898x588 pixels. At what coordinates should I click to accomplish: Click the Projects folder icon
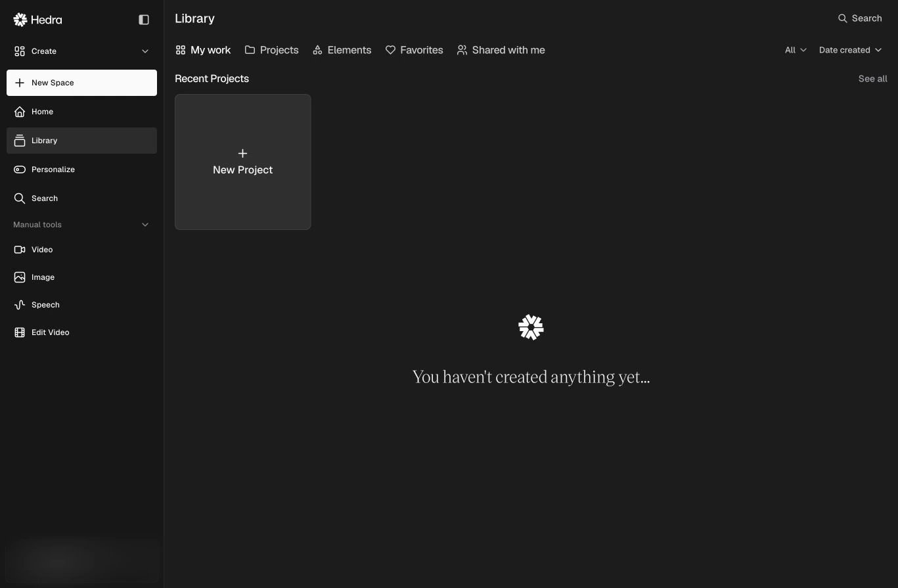pos(250,50)
